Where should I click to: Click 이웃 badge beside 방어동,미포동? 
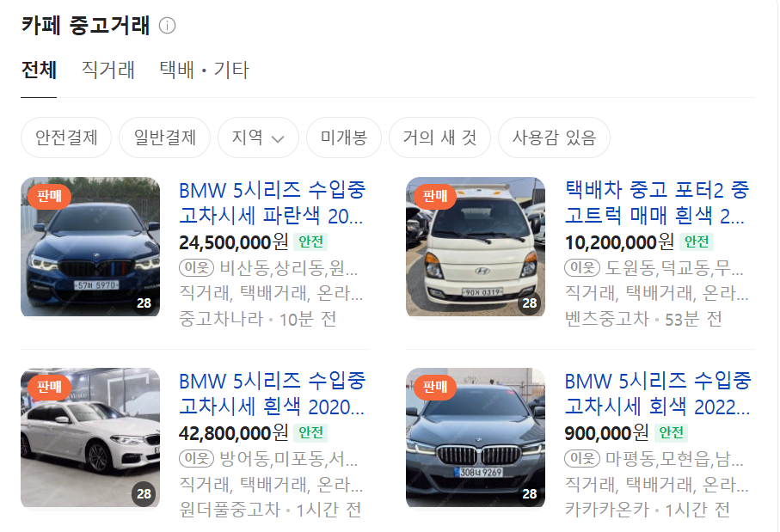pyautogui.click(x=196, y=459)
